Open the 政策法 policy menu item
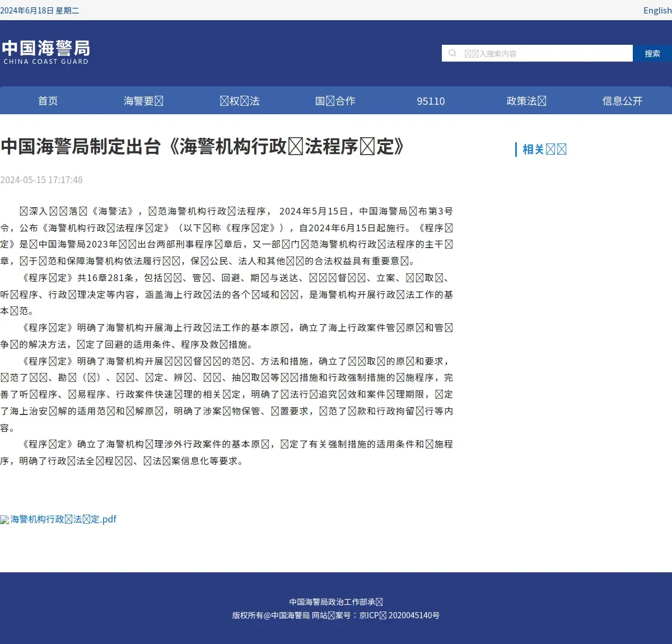The image size is (672, 644). pyautogui.click(x=526, y=101)
